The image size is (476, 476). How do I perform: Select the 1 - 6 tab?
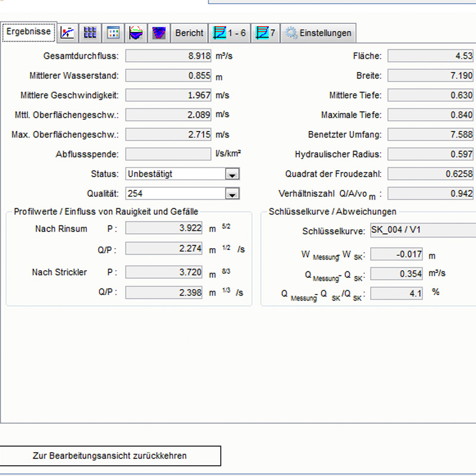pyautogui.click(x=230, y=33)
